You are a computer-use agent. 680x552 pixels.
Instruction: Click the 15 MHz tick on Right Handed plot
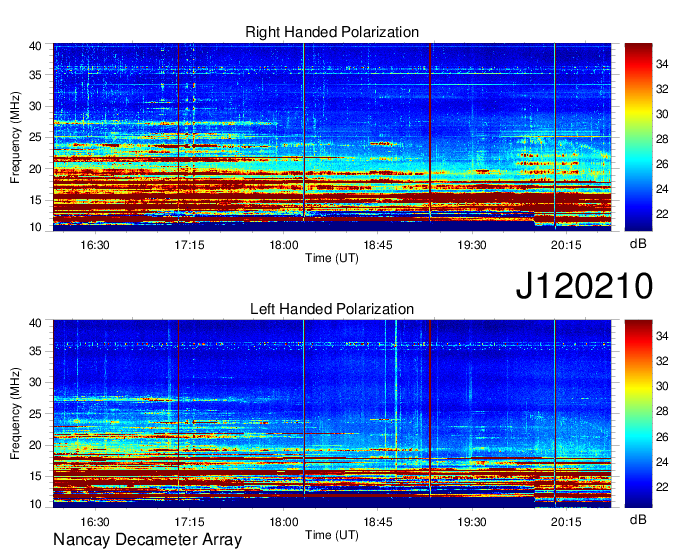point(35,200)
